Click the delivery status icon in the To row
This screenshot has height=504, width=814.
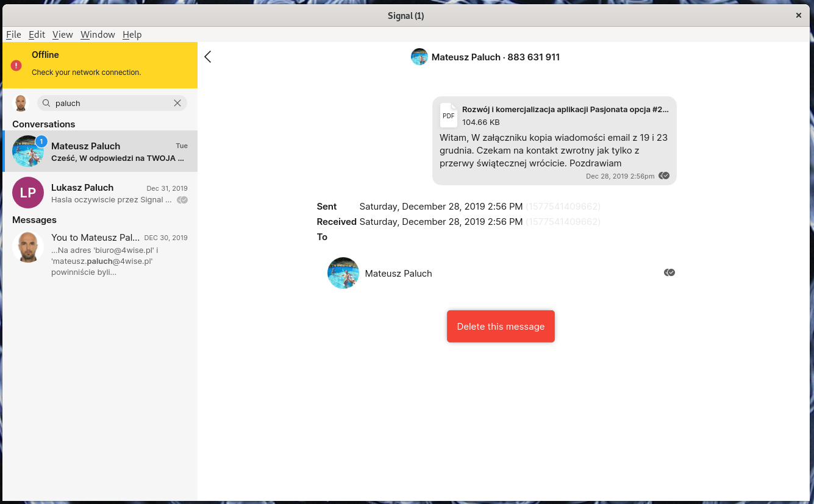[x=669, y=272]
